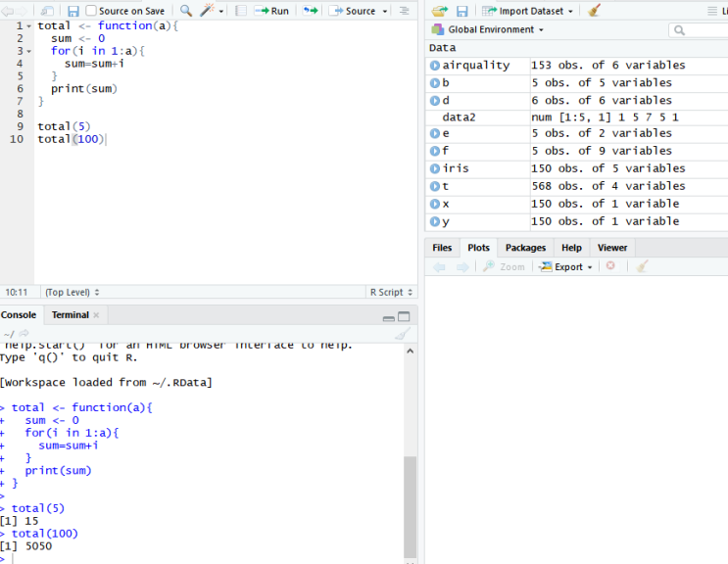Clear environment objects with broom icon
The image size is (728, 564).
pos(594,11)
